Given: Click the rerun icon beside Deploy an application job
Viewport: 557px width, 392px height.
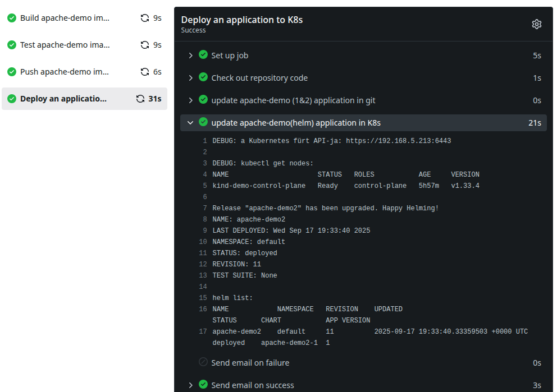Looking at the screenshot, I should click(140, 99).
